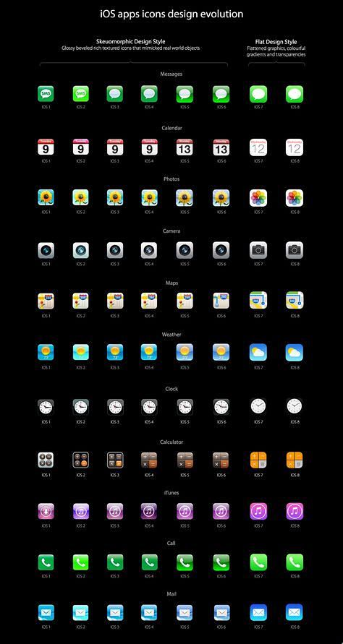Open the iOS 8 Calendar icon showing 12

coord(295,147)
